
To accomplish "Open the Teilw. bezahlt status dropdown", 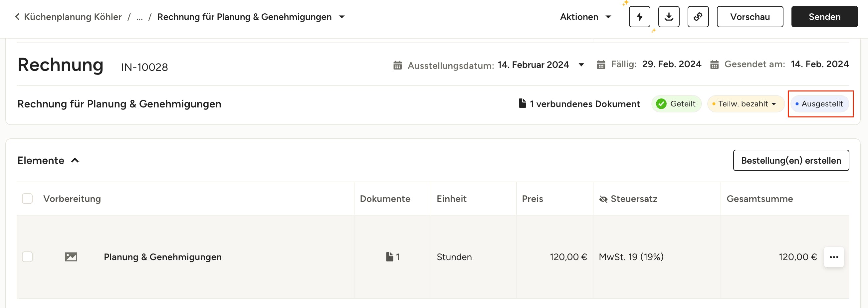I will click(746, 104).
